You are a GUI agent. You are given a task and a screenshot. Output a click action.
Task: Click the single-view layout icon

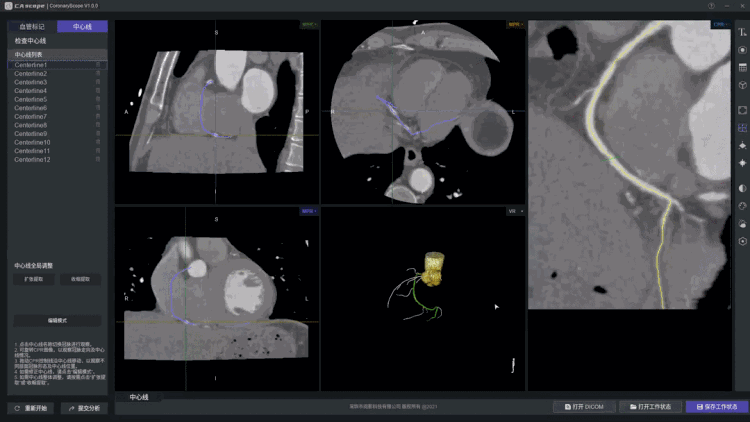[742, 110]
